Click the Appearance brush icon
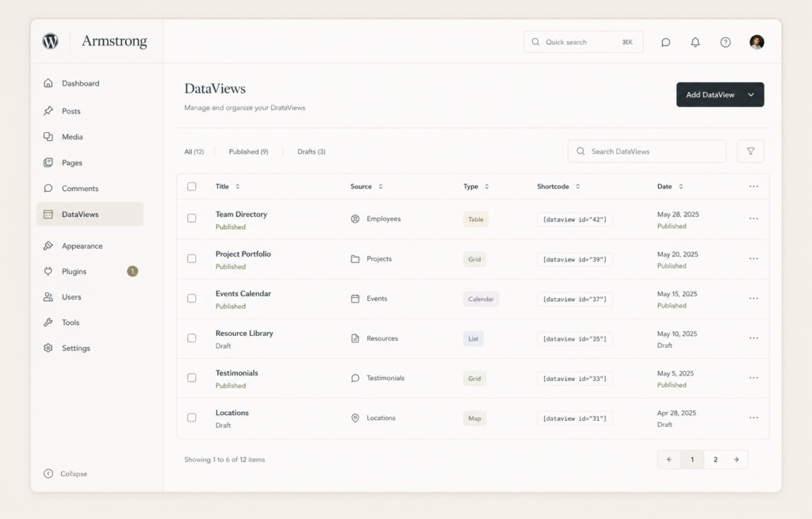Viewport: 812px width, 519px height. pos(48,246)
